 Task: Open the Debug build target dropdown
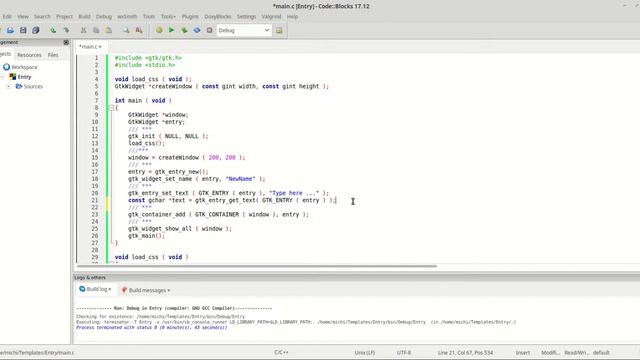coord(244,30)
